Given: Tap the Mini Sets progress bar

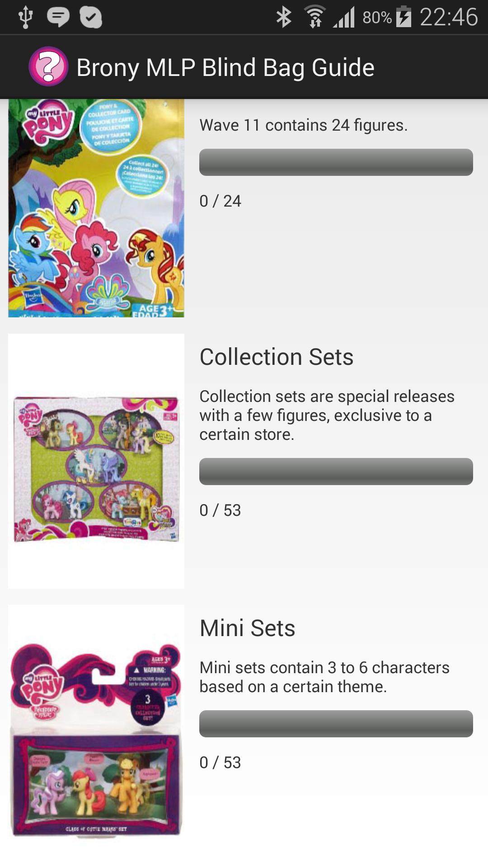Looking at the screenshot, I should point(336,724).
